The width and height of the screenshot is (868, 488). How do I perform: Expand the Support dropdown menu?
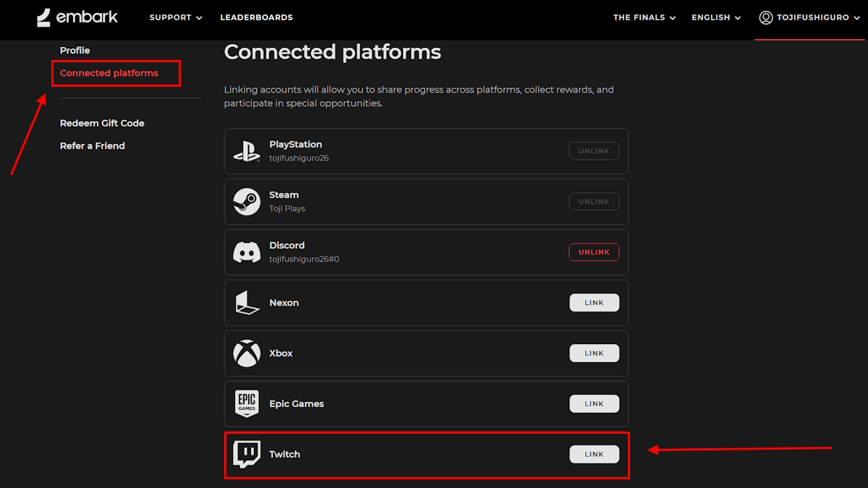click(x=176, y=17)
